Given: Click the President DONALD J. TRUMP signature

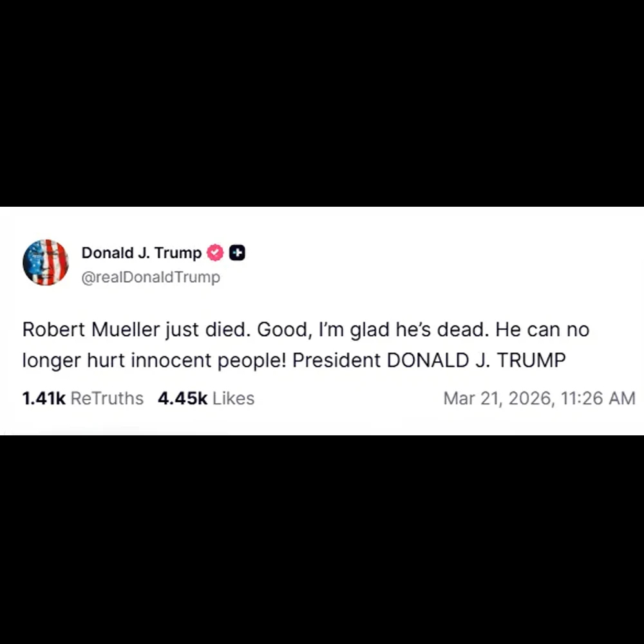Looking at the screenshot, I should (429, 361).
